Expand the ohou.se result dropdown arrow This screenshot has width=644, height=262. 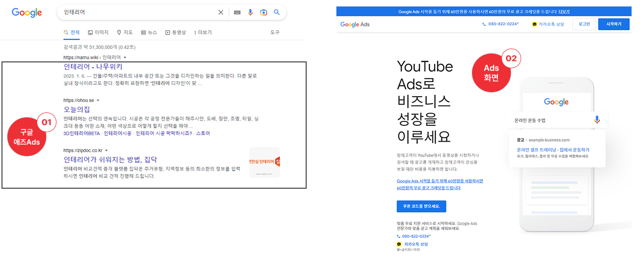[98, 101]
